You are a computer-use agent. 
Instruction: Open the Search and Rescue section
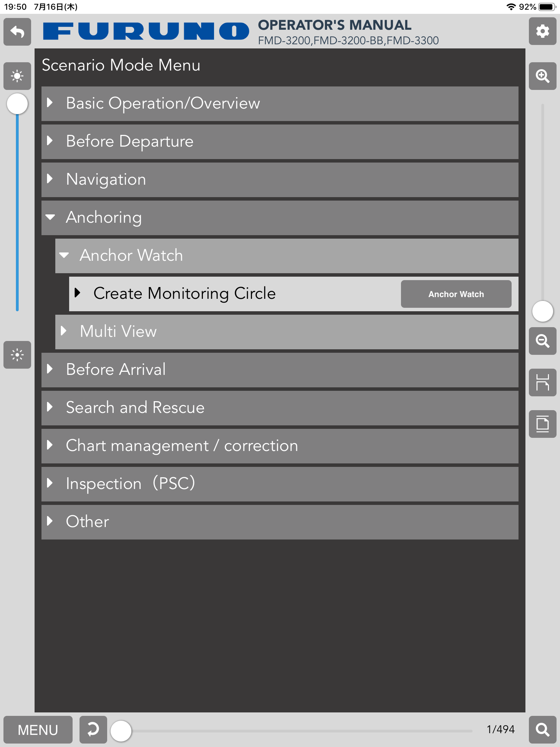(280, 408)
